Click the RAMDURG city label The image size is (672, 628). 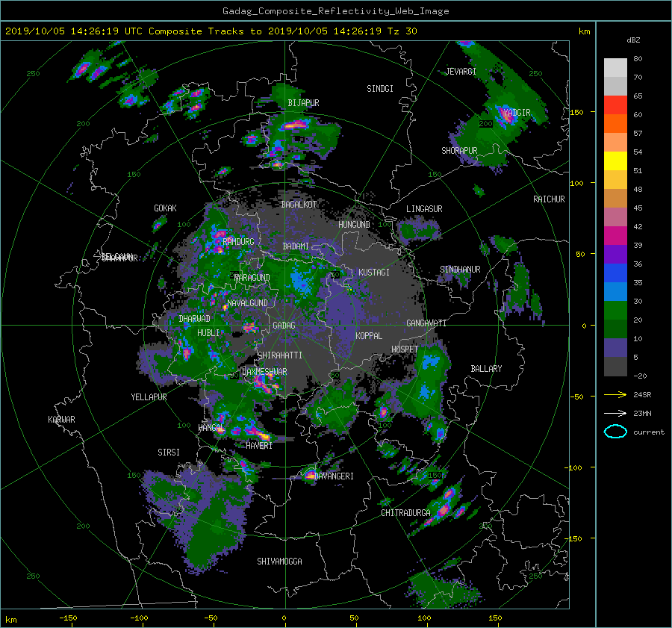238,242
